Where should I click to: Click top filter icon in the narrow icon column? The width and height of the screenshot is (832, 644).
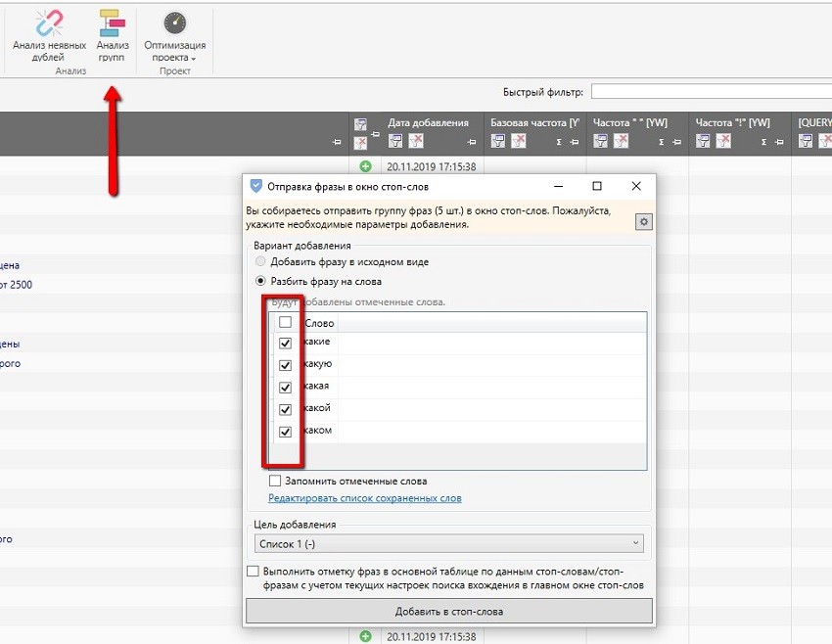[360, 124]
